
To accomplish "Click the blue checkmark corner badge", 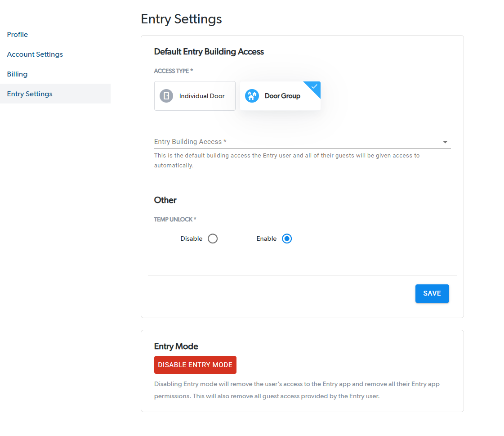I will point(314,87).
